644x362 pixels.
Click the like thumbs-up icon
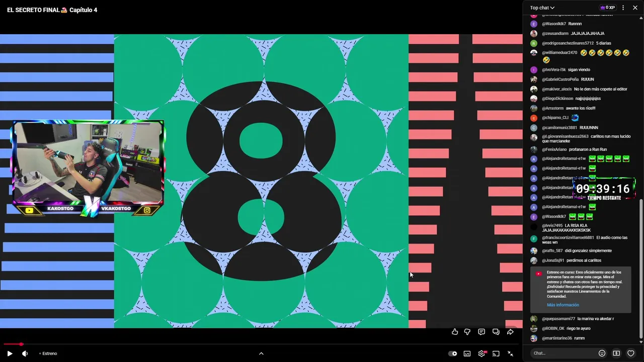tap(455, 332)
